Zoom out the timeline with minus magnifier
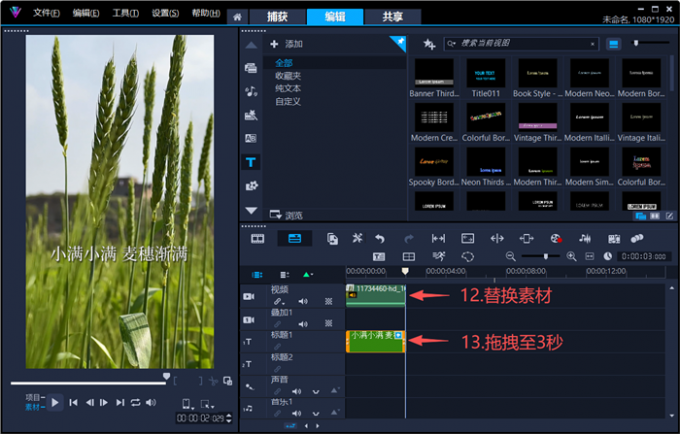 (x=510, y=257)
